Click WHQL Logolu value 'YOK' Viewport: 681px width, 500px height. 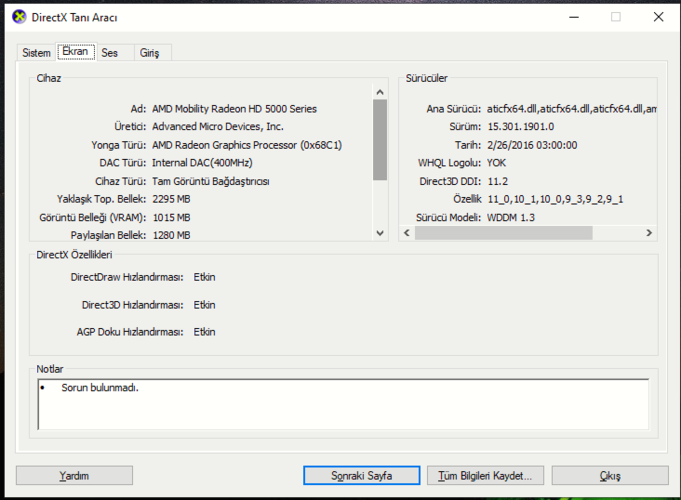pos(496,163)
